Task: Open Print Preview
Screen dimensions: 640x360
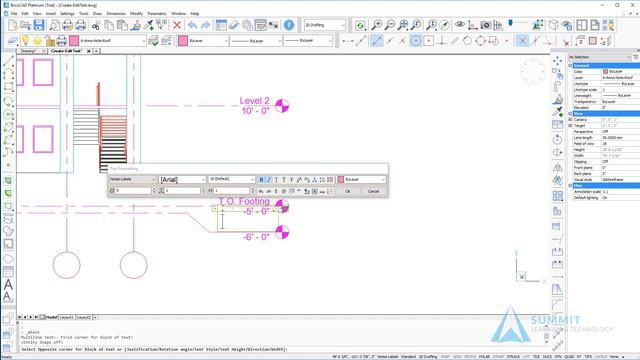Action: [x=54, y=25]
